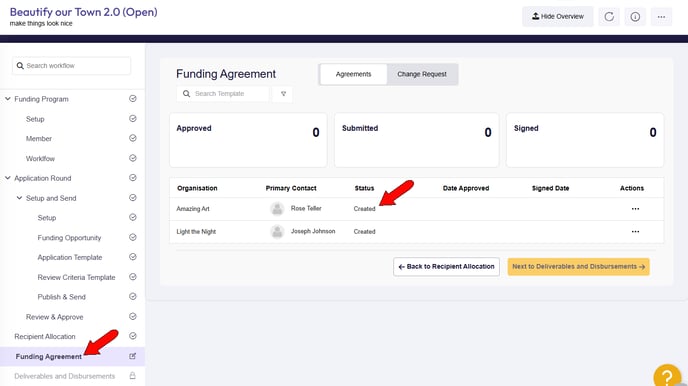Click Rose Teller's avatar icon
Screen dimensions: 688x386
click(x=277, y=209)
